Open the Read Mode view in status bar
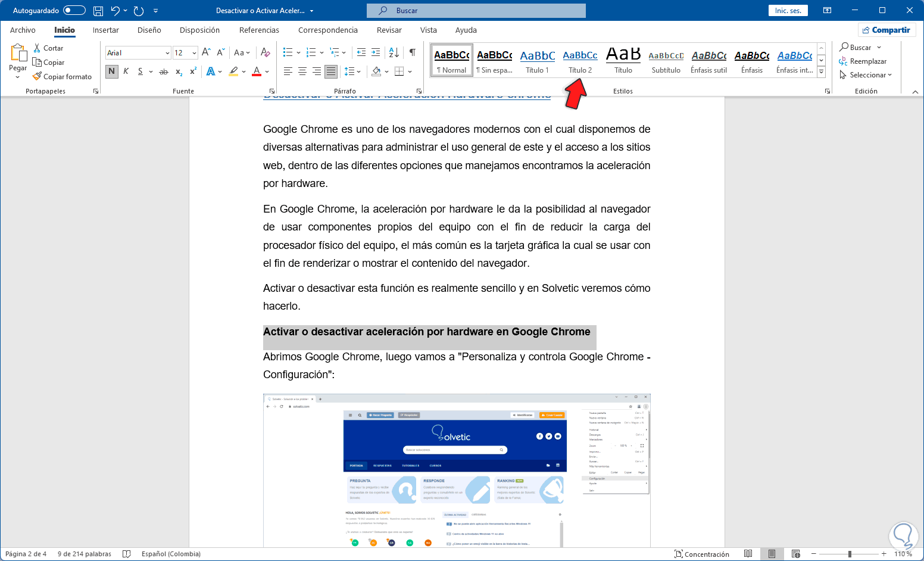This screenshot has width=924, height=561. click(748, 554)
